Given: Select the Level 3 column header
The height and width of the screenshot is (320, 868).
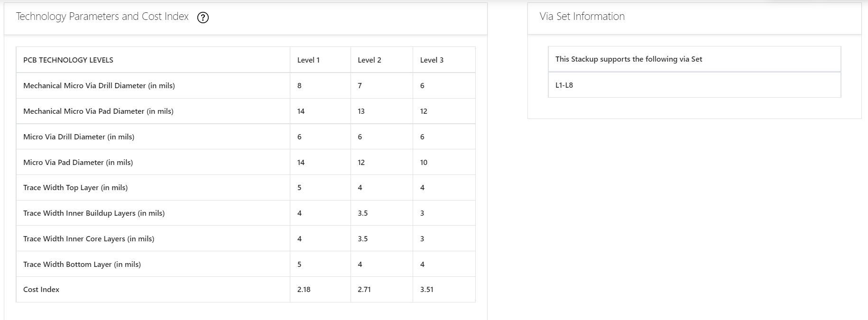Looking at the screenshot, I should point(432,60).
